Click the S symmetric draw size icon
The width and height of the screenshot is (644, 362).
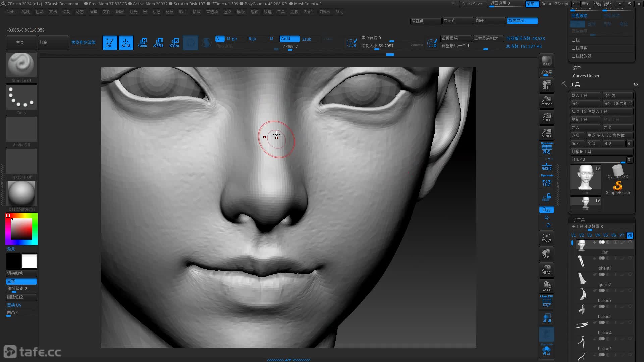(x=352, y=43)
